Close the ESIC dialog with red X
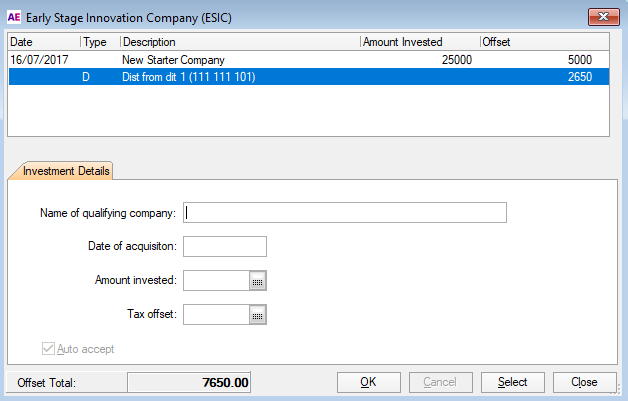The image size is (628, 401). (598, 13)
